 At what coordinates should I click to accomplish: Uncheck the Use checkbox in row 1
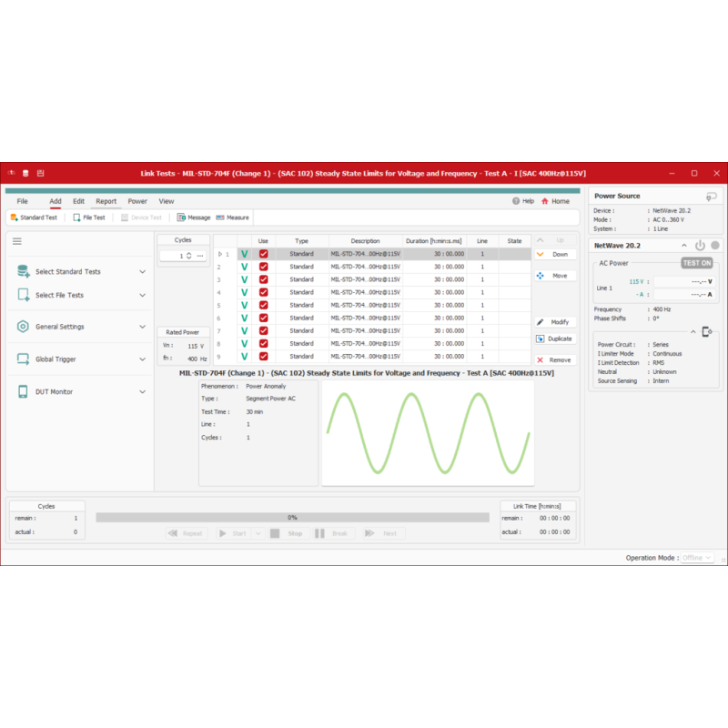[x=263, y=254]
